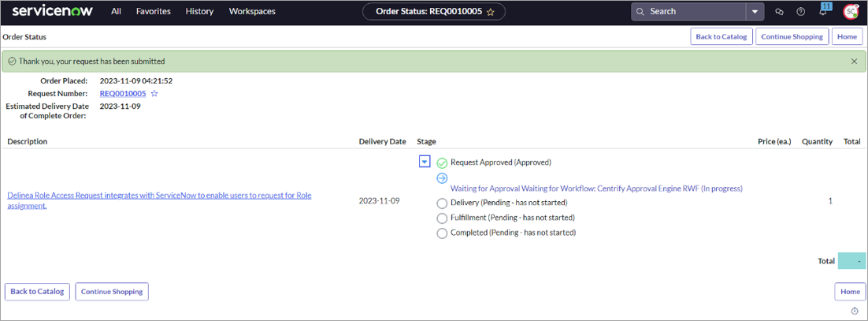868x321 pixels.
Task: Open the search scope dropdown arrow
Action: tap(755, 12)
